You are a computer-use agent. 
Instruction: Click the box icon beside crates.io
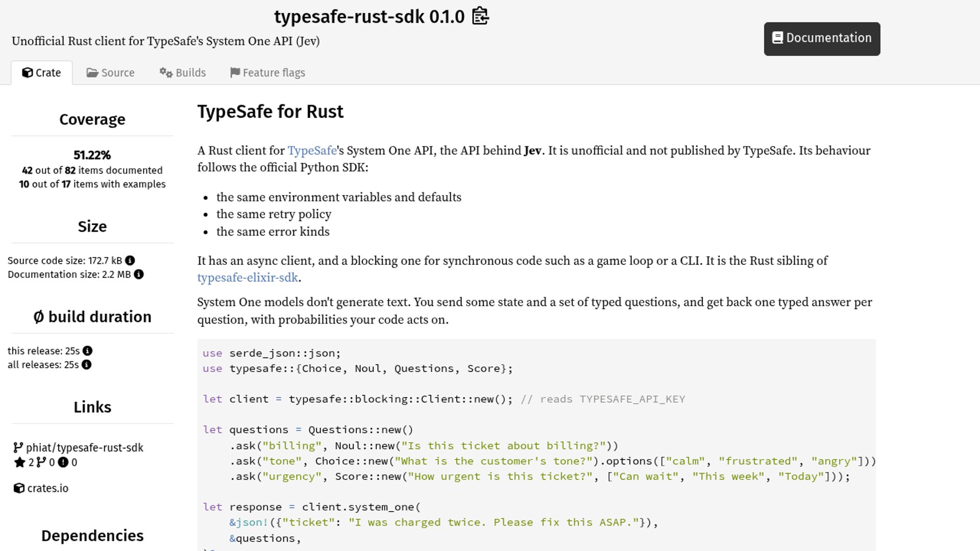click(x=19, y=488)
